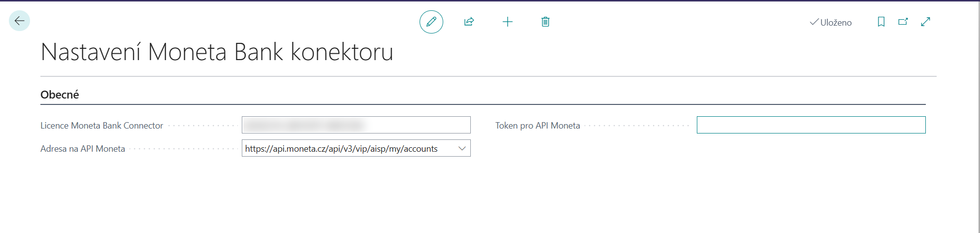Click the Token pro API Moneta label
Screen dimensions: 980x233
click(x=538, y=126)
